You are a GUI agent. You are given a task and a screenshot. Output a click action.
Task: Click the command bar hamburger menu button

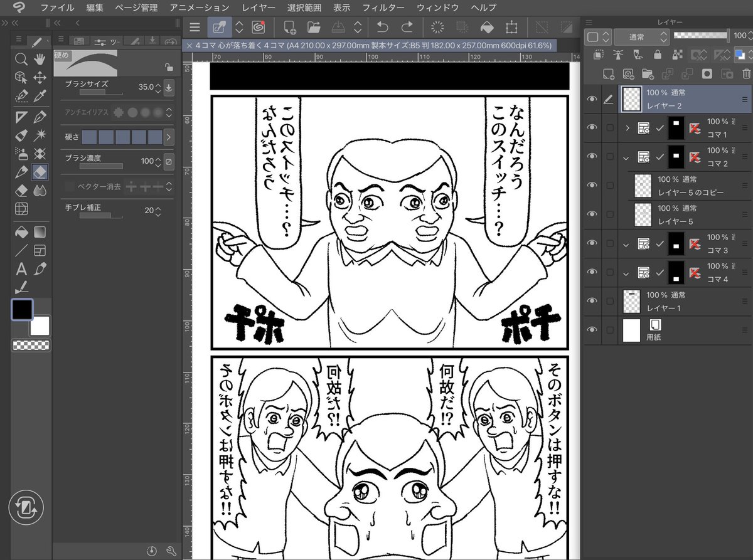click(195, 27)
